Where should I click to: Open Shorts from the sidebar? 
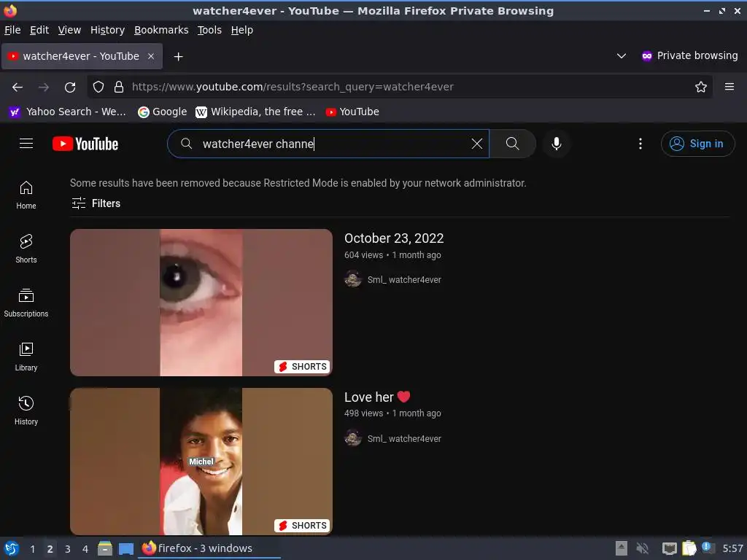click(26, 249)
